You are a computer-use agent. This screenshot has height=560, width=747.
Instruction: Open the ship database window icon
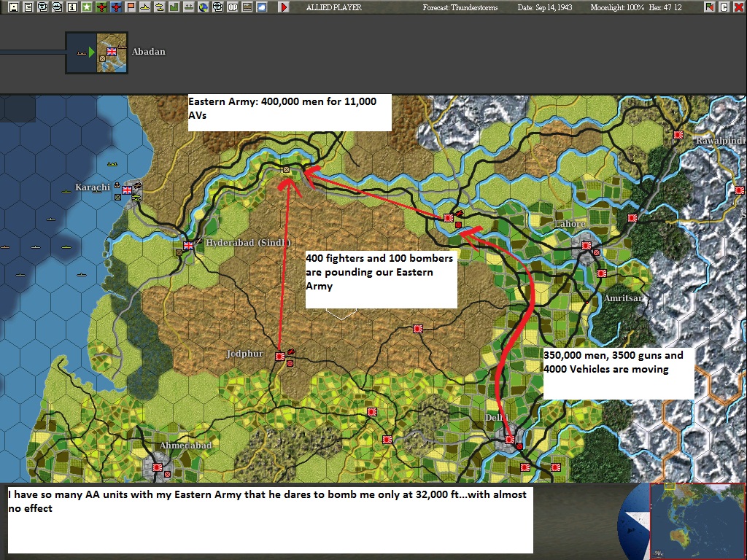(57, 7)
